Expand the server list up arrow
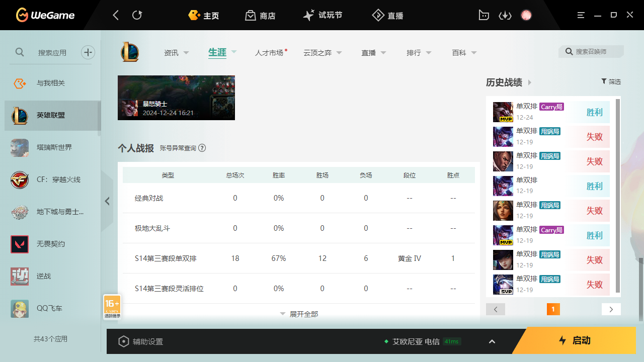644x362 pixels. [x=492, y=341]
